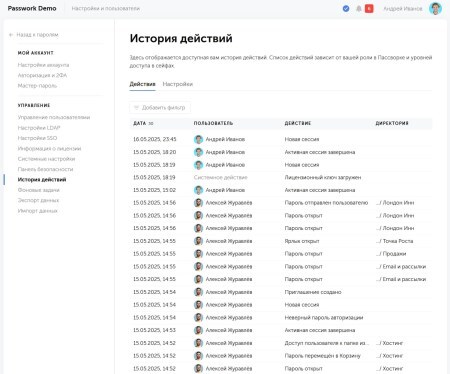Go back via the Назад к паролям link
This screenshot has width=450, height=374.
37,35
